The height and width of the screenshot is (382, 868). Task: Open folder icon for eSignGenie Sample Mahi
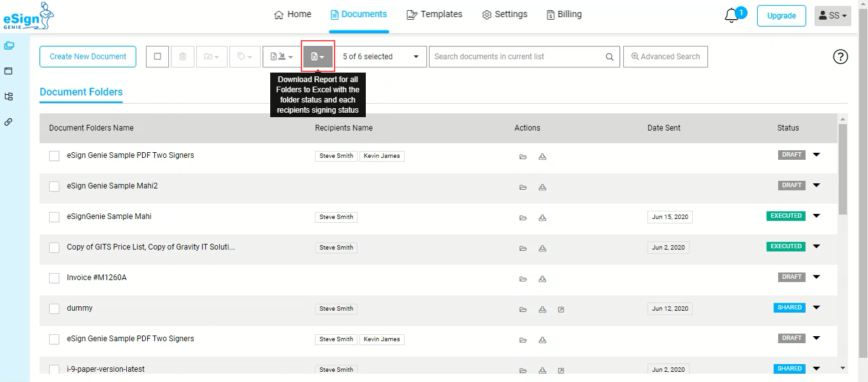pyautogui.click(x=523, y=218)
